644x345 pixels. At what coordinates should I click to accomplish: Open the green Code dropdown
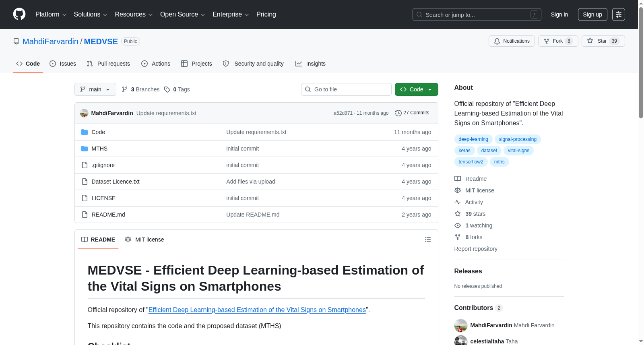pyautogui.click(x=417, y=89)
